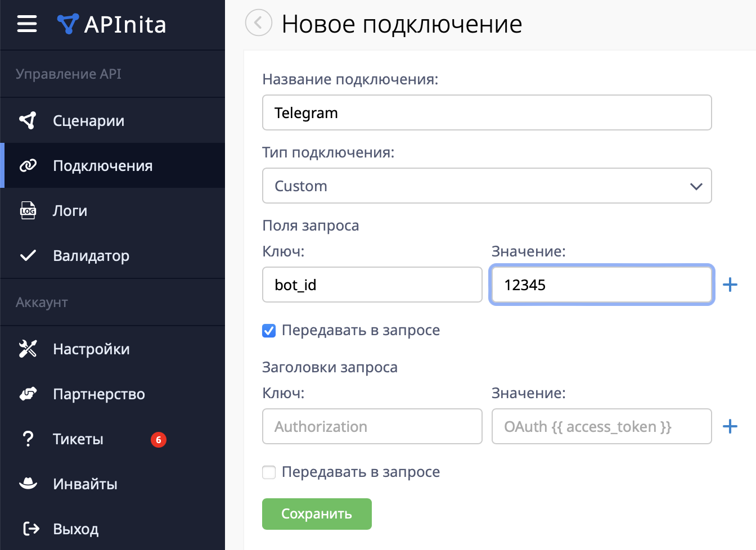Uncheck Передавать в запросе under request fields
Viewport: 756px width, 550px height.
click(x=268, y=330)
